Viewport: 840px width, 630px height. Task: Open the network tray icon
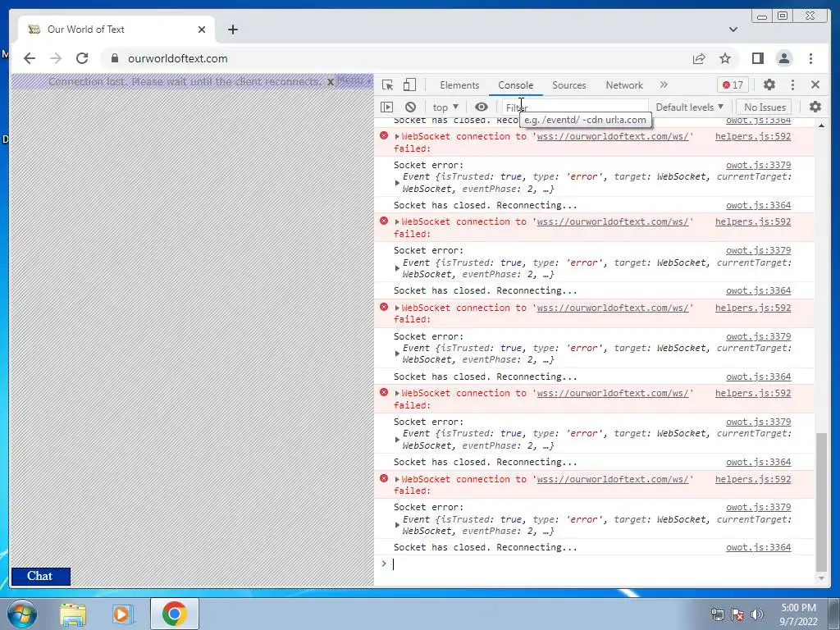tap(717, 614)
